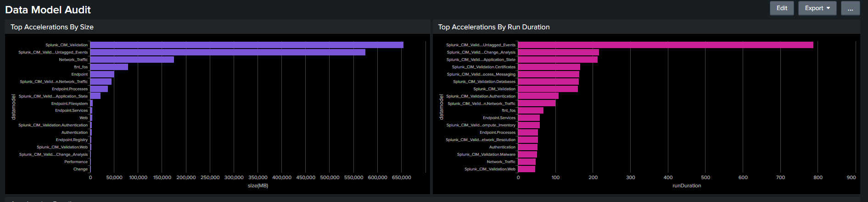Click the 'Splunk_CIM_Validation.Authentication' label in the Size chart
The width and height of the screenshot is (868, 202).
(53, 125)
